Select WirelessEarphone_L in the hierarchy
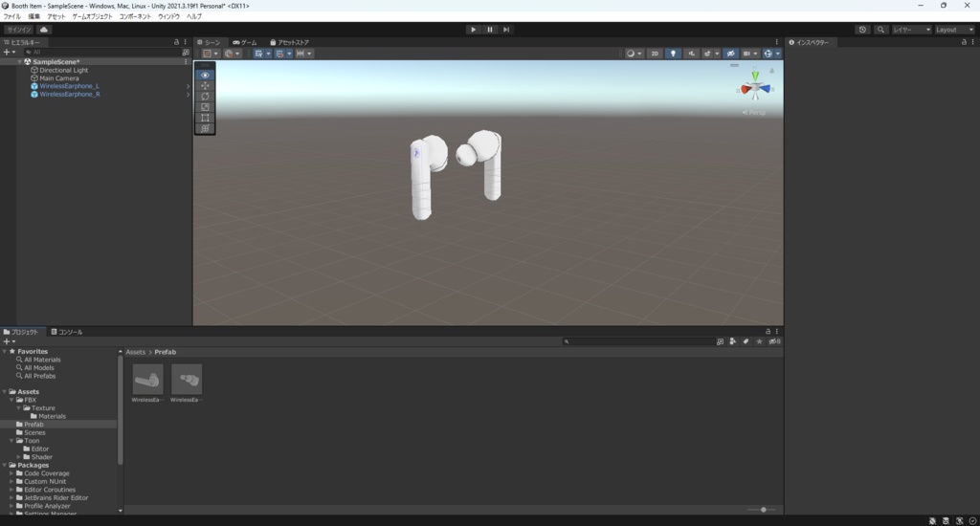This screenshot has height=526, width=980. point(69,86)
